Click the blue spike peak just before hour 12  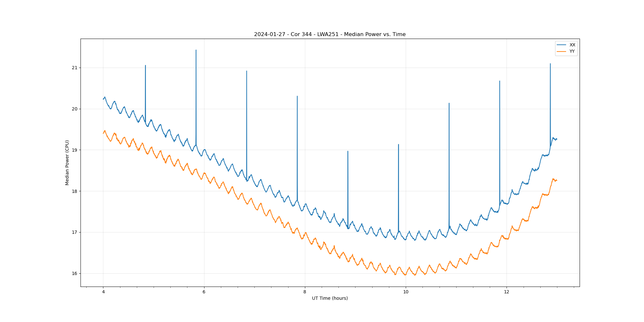point(499,81)
